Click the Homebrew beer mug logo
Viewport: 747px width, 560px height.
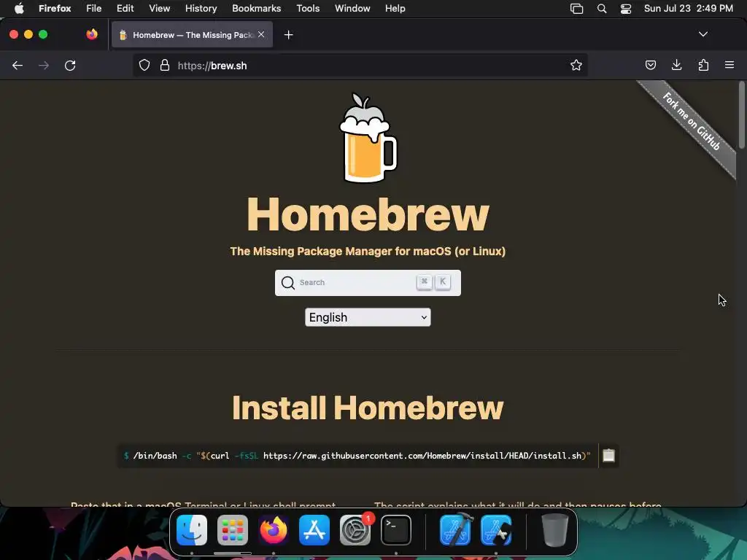pyautogui.click(x=368, y=138)
